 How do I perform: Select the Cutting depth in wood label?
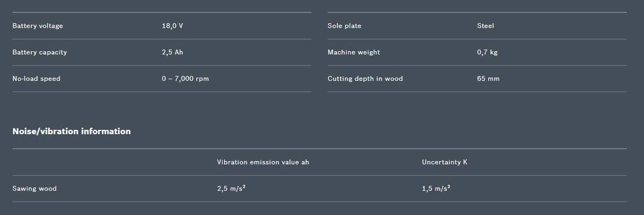click(365, 79)
